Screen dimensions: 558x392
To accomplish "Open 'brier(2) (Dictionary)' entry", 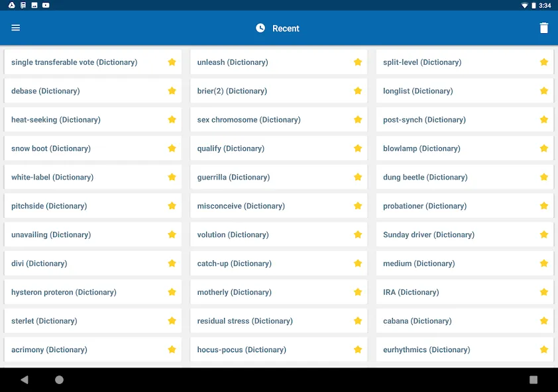I will (278, 91).
